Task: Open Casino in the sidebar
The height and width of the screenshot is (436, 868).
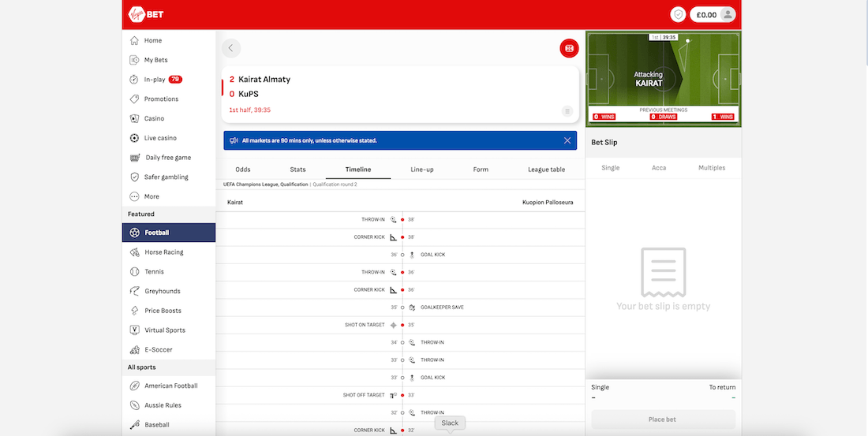Action: (169, 118)
